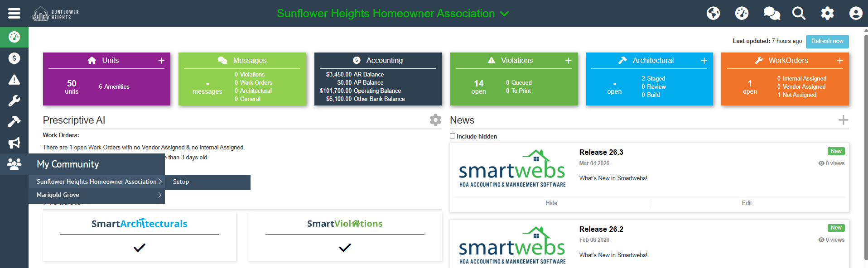Open the hamburger navigation menu
Screen dimensions: 868x268
[x=14, y=13]
